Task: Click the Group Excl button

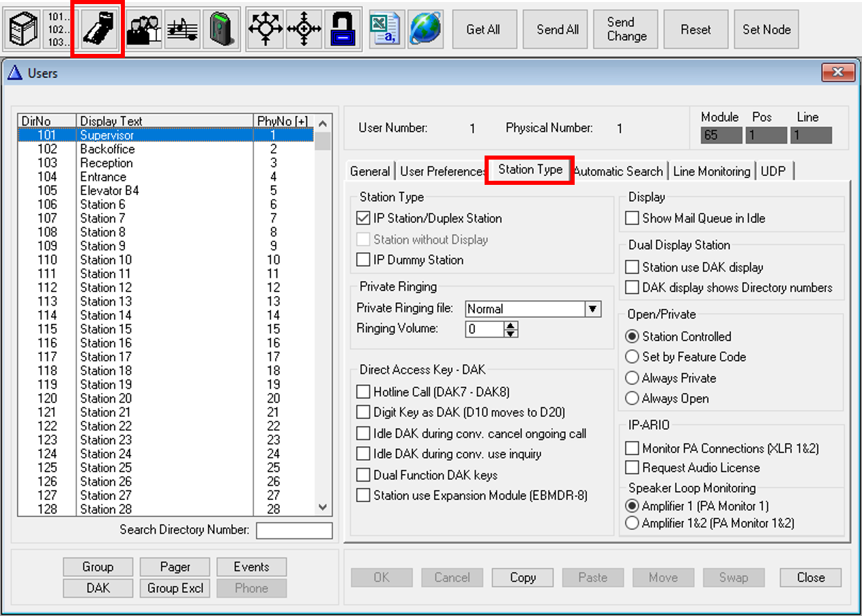Action: tap(175, 588)
